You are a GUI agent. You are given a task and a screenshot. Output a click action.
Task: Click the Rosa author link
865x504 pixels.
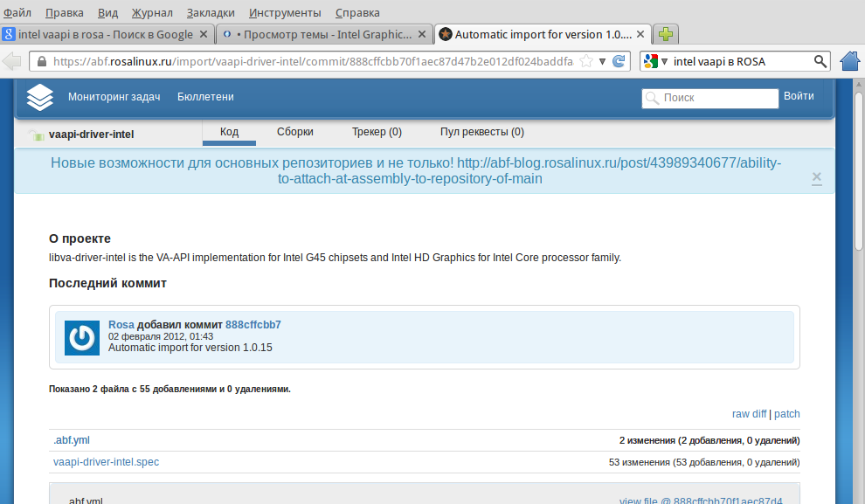(121, 325)
